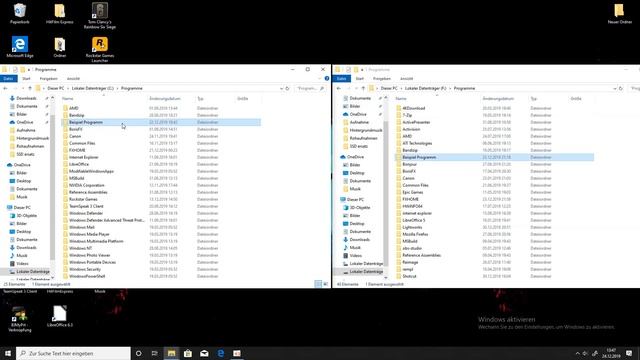
Task: Open address bar history dropdown in F: window
Action: [615, 88]
